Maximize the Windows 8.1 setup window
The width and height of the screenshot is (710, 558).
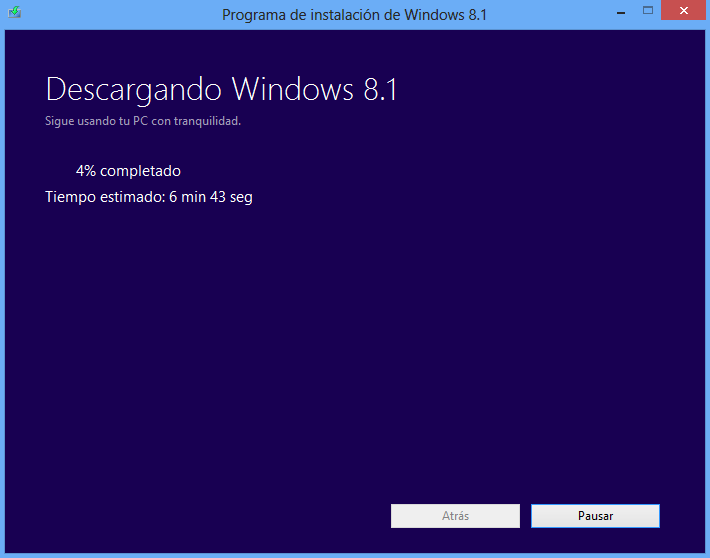(x=648, y=10)
